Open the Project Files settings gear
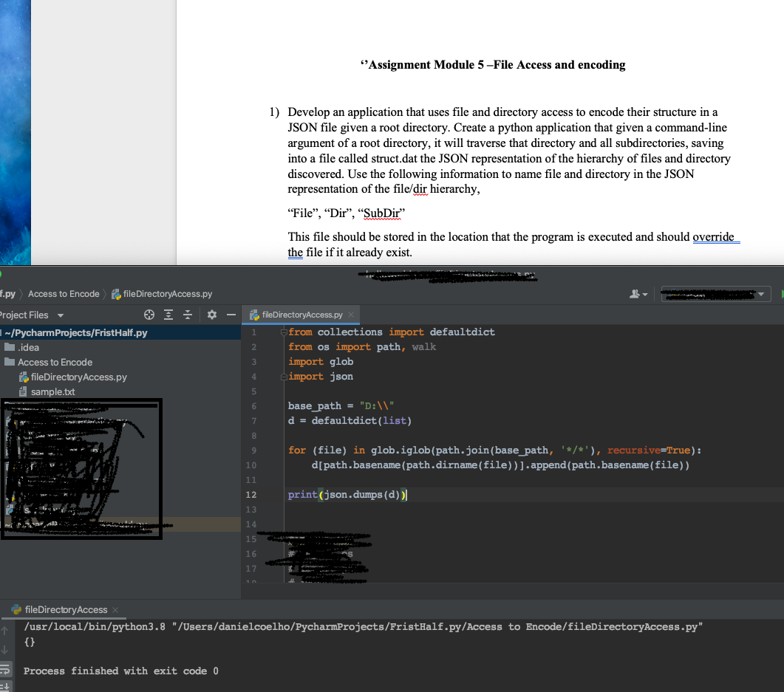The width and height of the screenshot is (784, 692). pyautogui.click(x=212, y=315)
